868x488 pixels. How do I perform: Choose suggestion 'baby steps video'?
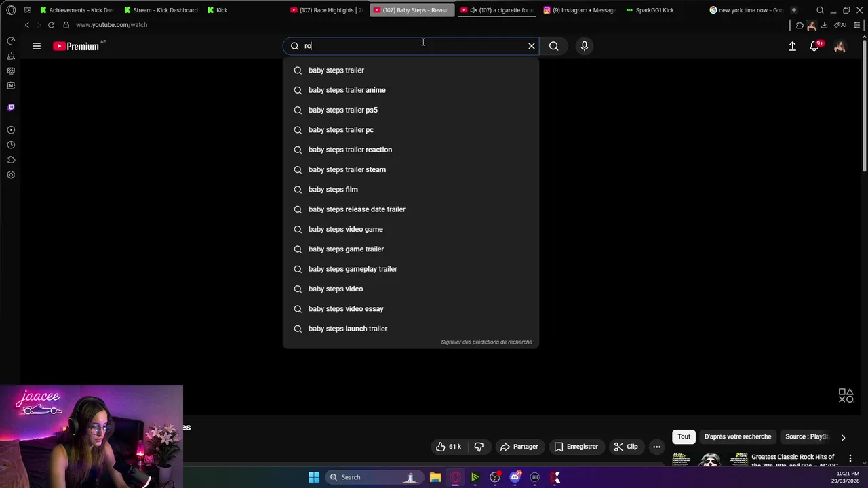pyautogui.click(x=411, y=289)
